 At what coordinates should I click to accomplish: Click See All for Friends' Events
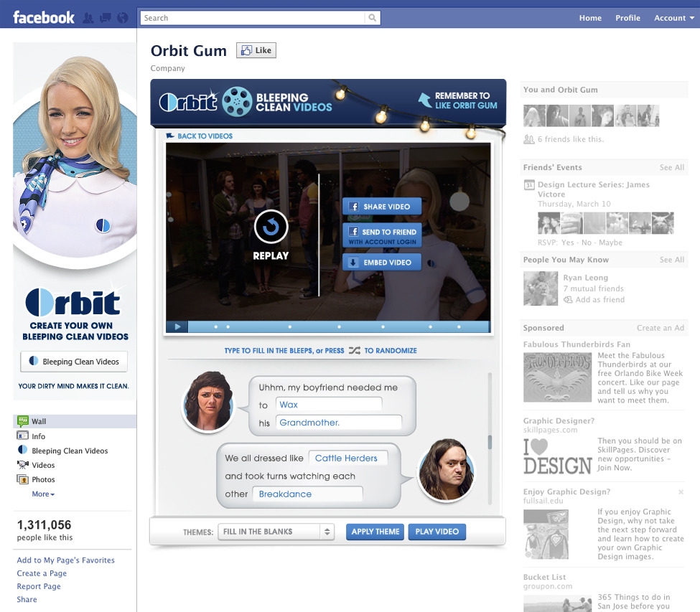click(671, 167)
